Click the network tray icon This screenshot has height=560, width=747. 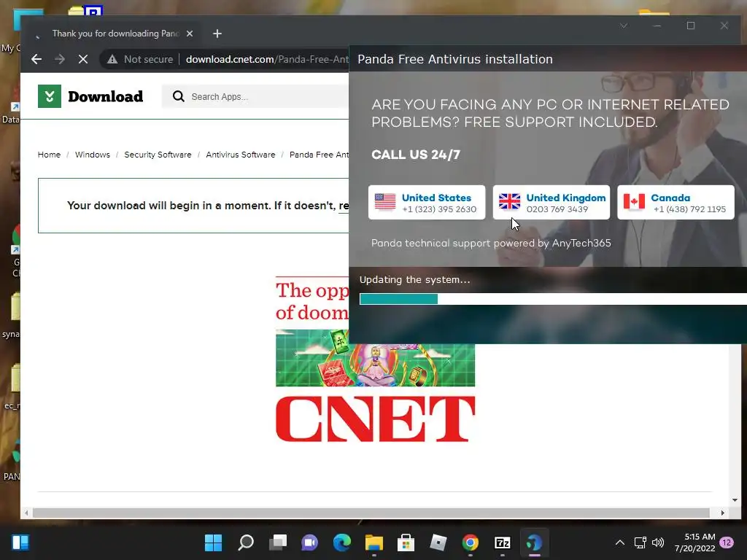pyautogui.click(x=640, y=542)
